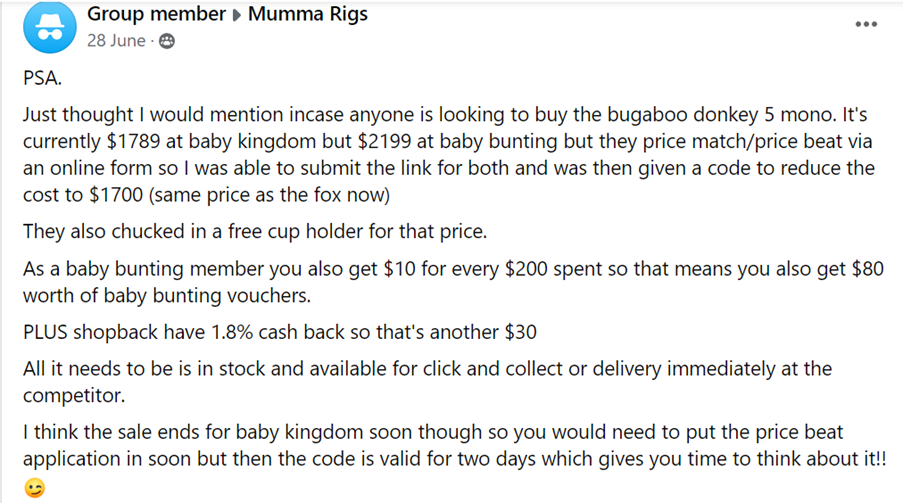Click the free cup holder sentence

click(255, 231)
